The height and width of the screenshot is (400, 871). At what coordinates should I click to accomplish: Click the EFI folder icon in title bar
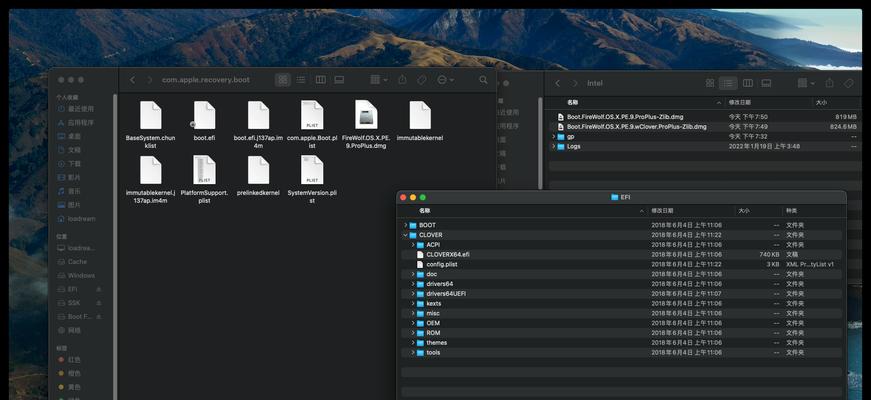614,197
